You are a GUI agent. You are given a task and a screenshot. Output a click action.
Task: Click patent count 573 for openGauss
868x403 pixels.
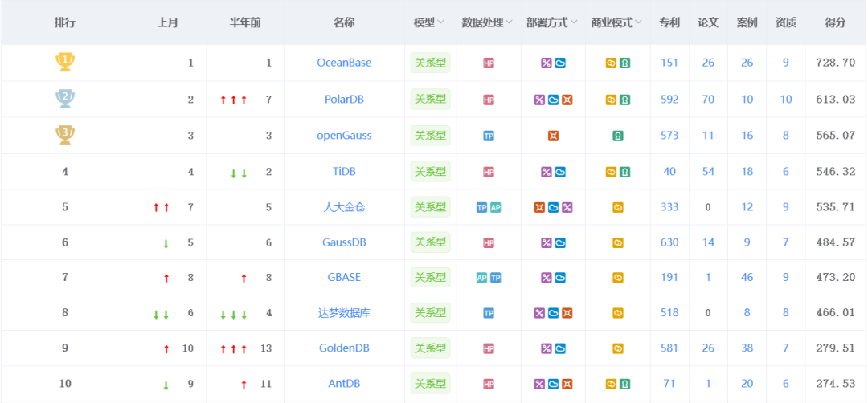[x=669, y=136]
